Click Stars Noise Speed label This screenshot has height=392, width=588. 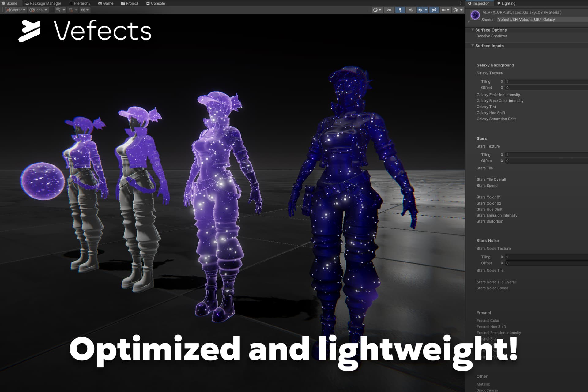click(x=492, y=288)
